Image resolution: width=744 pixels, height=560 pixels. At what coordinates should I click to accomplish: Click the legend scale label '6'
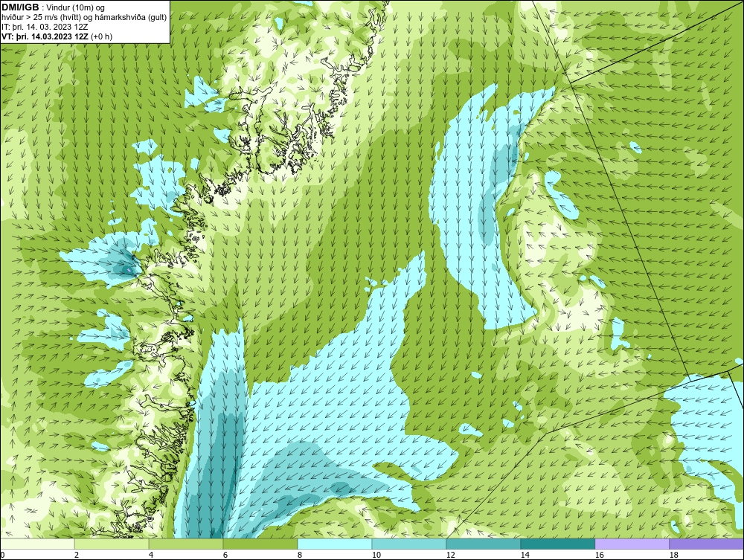click(225, 555)
